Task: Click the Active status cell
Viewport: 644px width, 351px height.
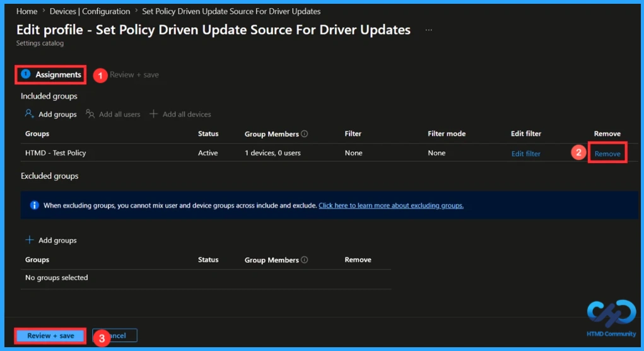Action: point(208,152)
